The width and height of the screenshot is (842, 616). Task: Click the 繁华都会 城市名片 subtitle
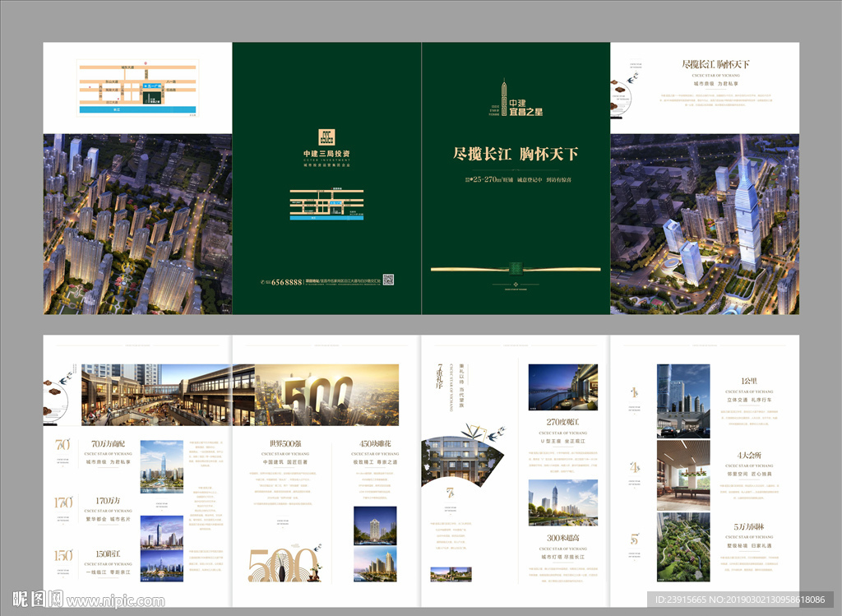pyautogui.click(x=108, y=519)
